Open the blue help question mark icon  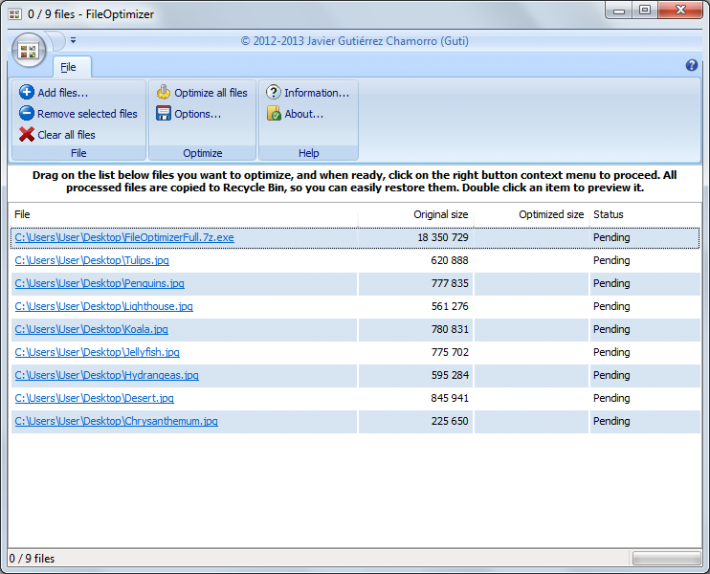(x=691, y=65)
